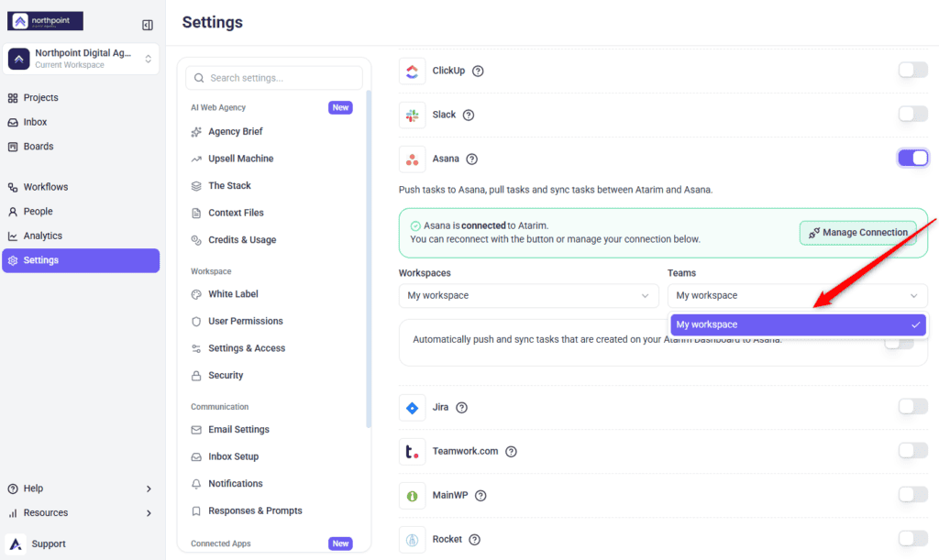Open People in sidebar
The image size is (939, 560).
click(x=38, y=212)
